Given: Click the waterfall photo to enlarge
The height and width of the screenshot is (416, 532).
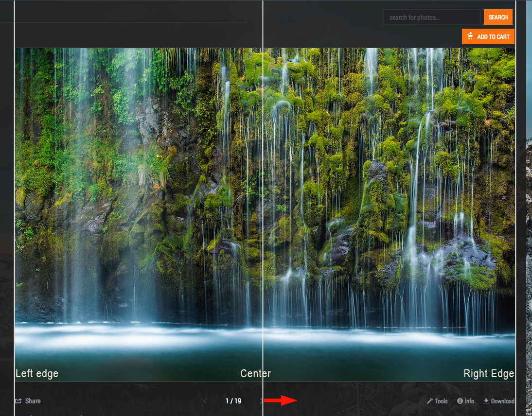Looking at the screenshot, I should [x=265, y=215].
